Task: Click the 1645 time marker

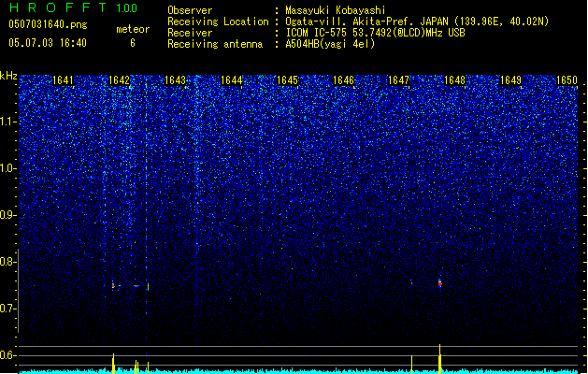Action: pos(287,79)
